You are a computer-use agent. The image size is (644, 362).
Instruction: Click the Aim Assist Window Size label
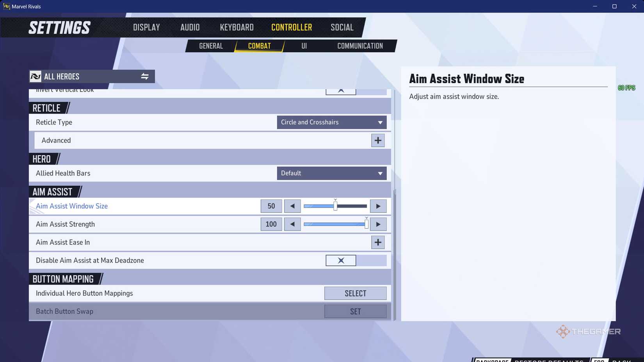pos(72,206)
